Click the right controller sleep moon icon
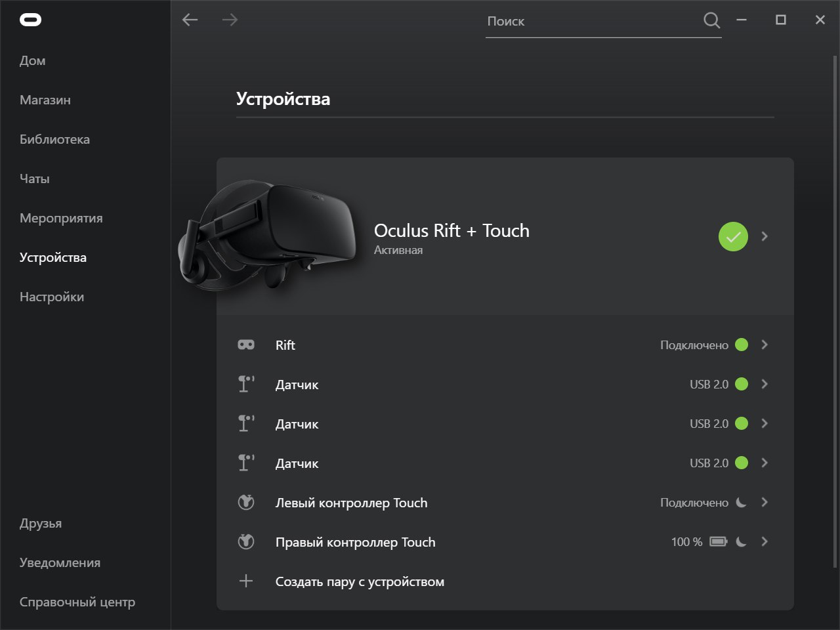This screenshot has height=630, width=840. [x=742, y=541]
